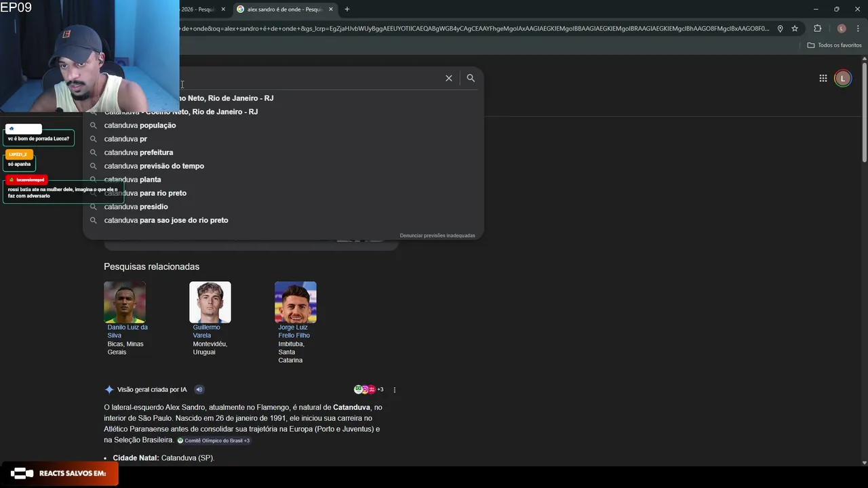This screenshot has height=488, width=868.
Task: Open Jorge Luiz Frello Filho photo thumbnail
Action: pyautogui.click(x=296, y=302)
